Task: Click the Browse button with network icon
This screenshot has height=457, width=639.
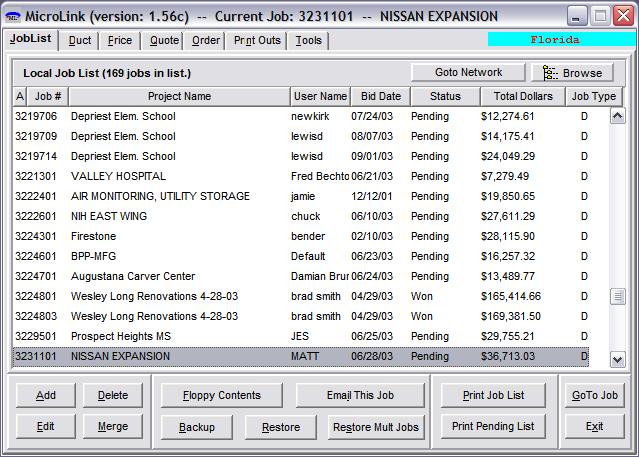Action: pos(571,73)
